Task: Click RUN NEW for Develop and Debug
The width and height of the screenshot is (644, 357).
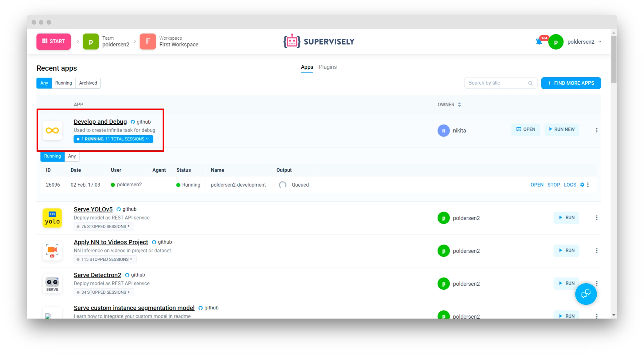Action: coord(562,129)
